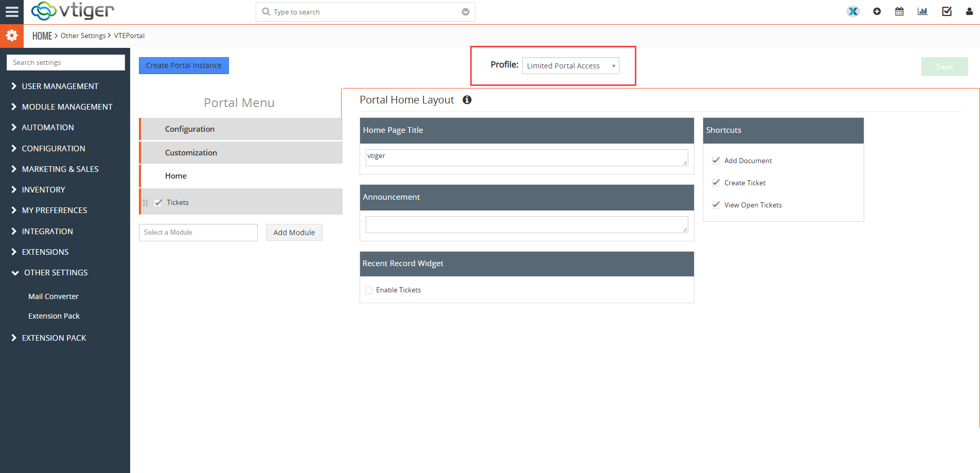Open the user profile icon
Viewport: 980px width, 473px height.
point(969,11)
